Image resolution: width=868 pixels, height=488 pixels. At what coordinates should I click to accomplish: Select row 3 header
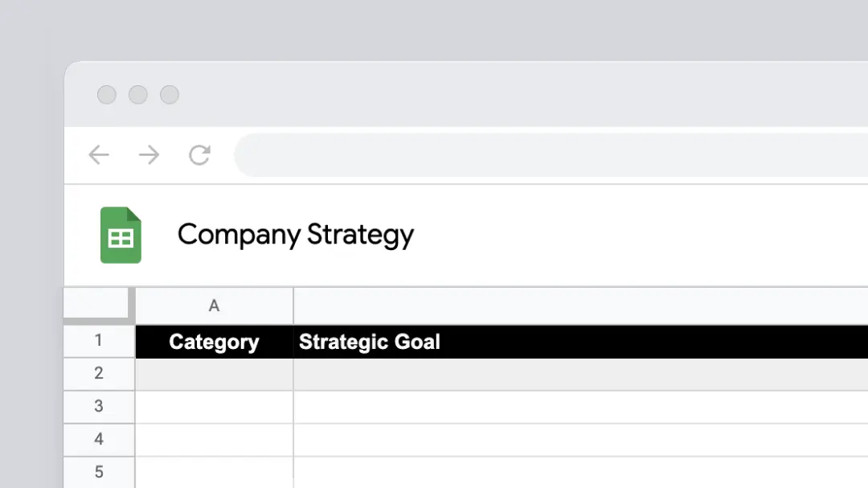pos(99,407)
